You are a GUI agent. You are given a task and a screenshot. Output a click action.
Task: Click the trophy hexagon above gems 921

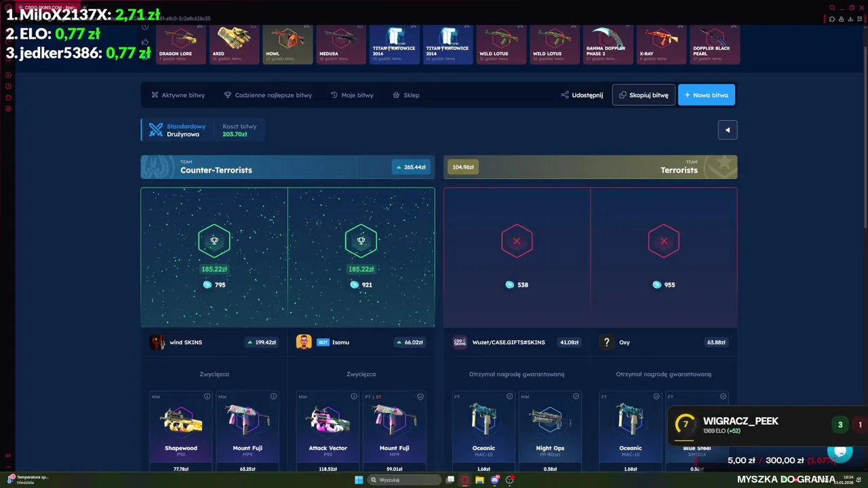(x=361, y=241)
